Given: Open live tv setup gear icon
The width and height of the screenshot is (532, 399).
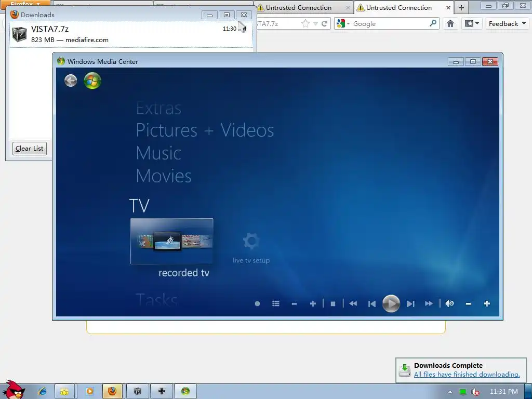Looking at the screenshot, I should click(x=251, y=241).
